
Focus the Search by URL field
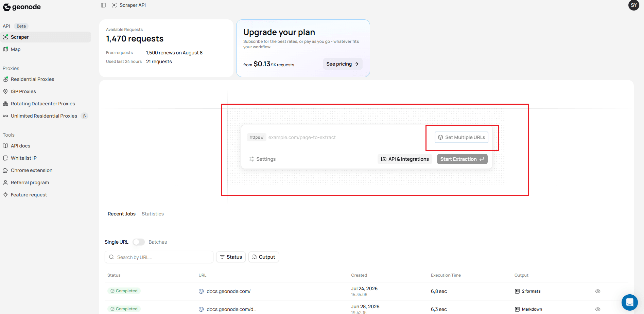[159, 257]
